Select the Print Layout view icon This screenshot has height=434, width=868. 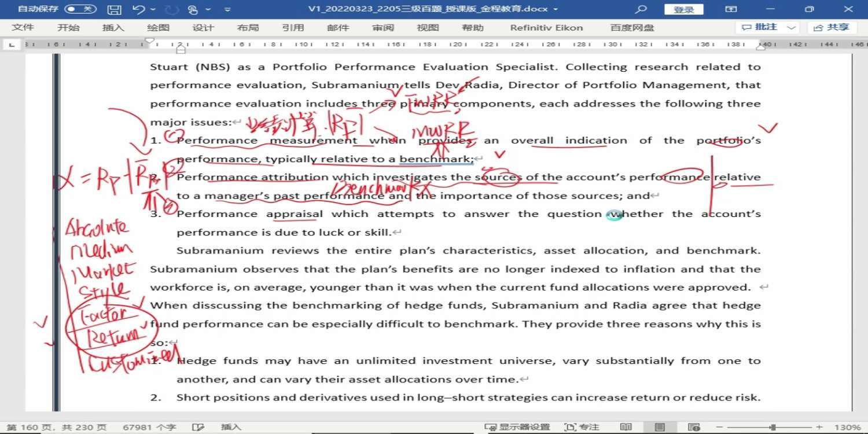(660, 427)
